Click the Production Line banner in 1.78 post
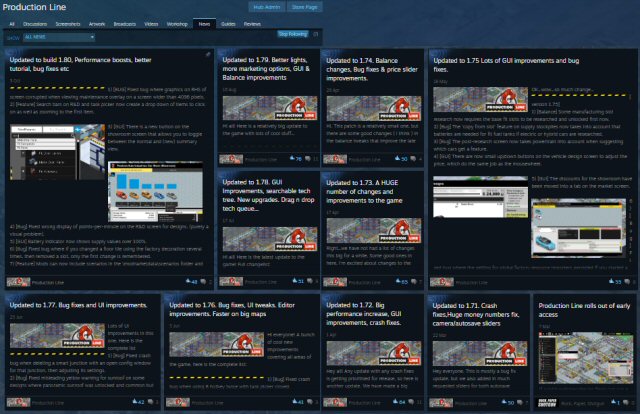 pos(270,239)
